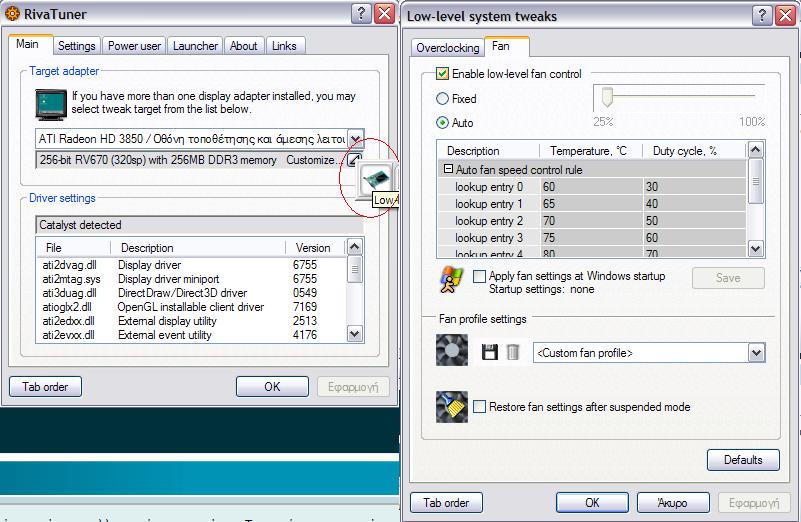
Task: Enable Restore fan settings after suspended mode
Action: coord(479,407)
